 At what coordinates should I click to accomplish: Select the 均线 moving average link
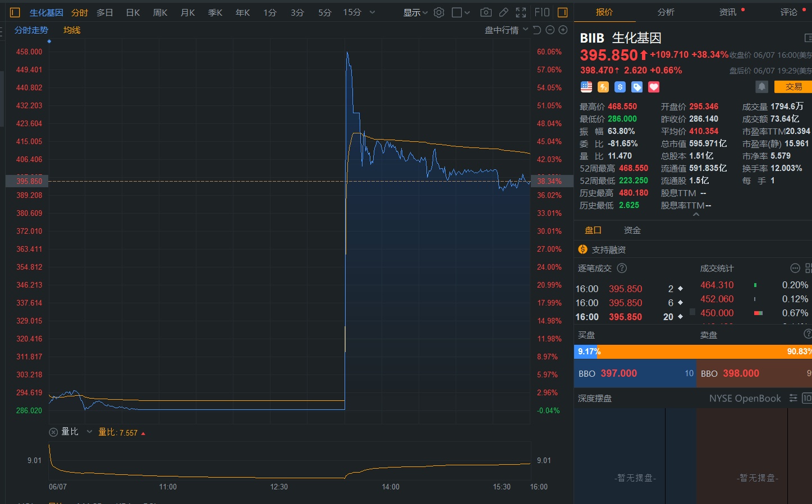click(x=72, y=30)
